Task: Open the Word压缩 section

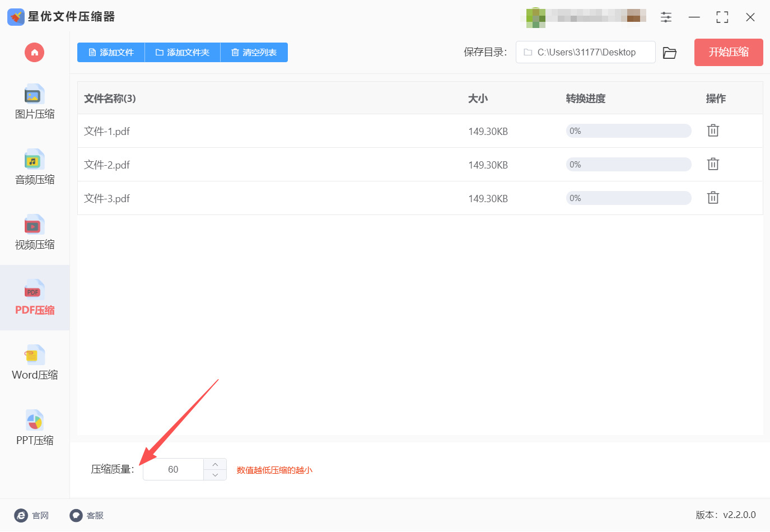Action: click(35, 363)
